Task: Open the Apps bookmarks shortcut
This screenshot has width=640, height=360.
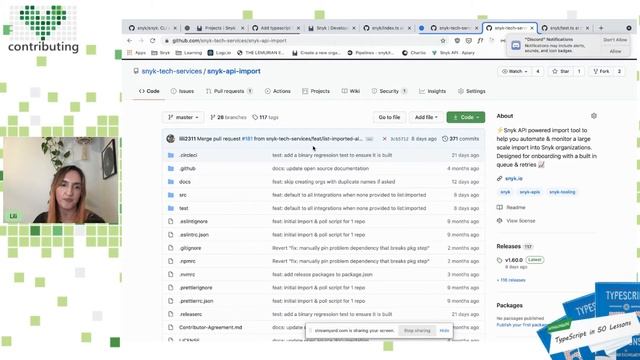Action: click(x=136, y=53)
